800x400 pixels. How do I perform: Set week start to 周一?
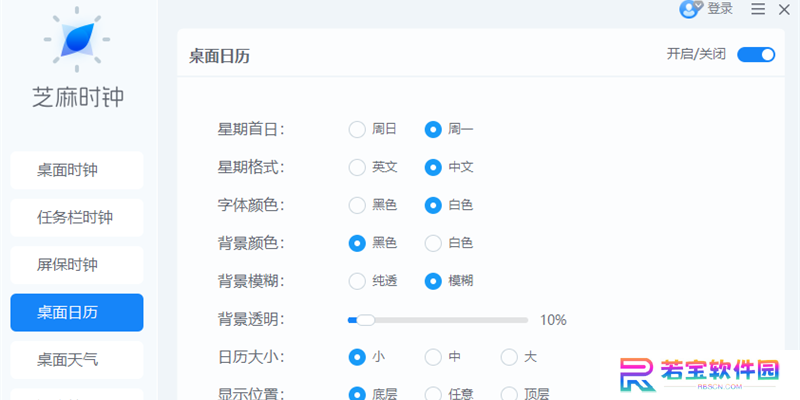pyautogui.click(x=433, y=130)
